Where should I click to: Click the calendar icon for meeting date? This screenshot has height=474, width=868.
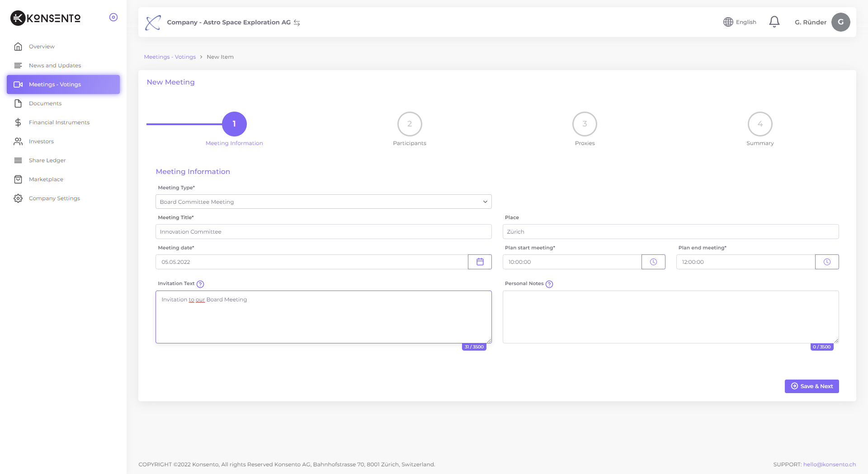pyautogui.click(x=480, y=262)
